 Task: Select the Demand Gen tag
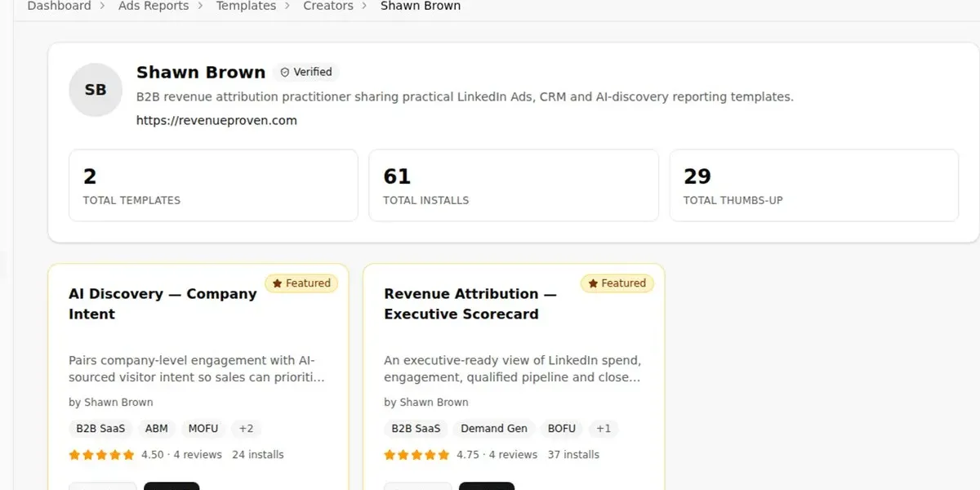click(494, 429)
